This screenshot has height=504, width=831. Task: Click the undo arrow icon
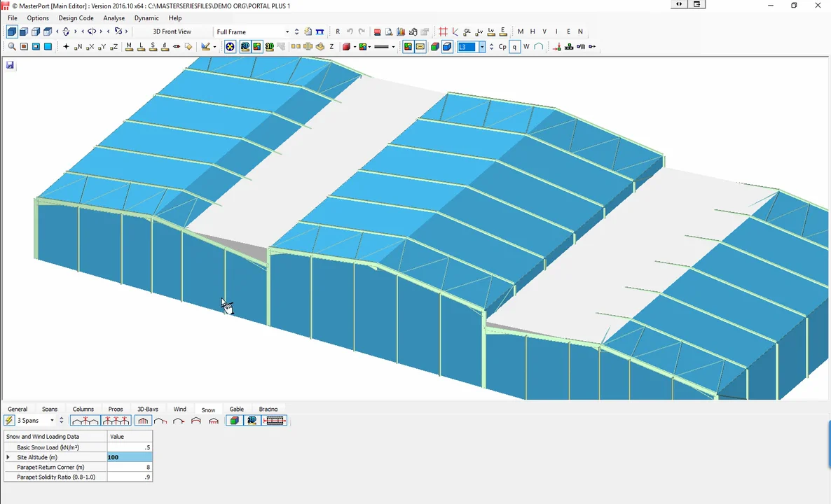(350, 31)
